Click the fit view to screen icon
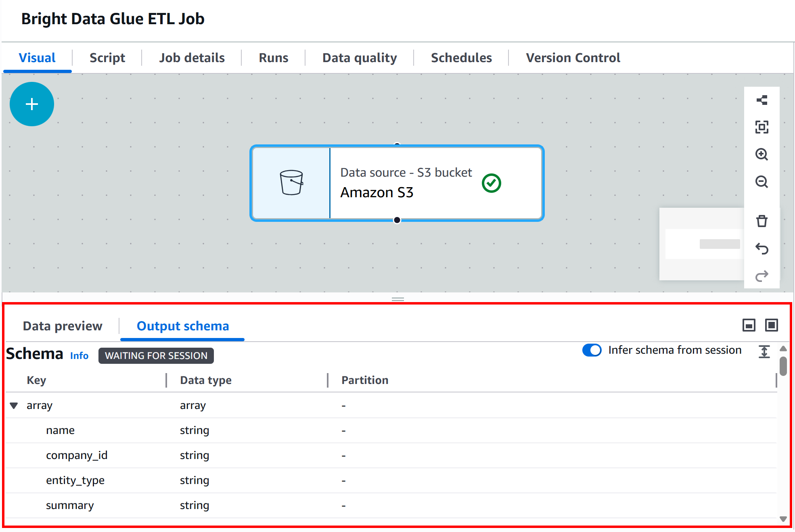This screenshot has height=532, width=795. click(x=762, y=127)
